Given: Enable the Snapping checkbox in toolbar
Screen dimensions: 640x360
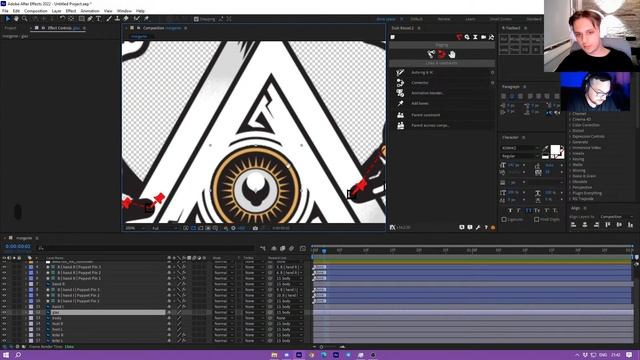Looking at the screenshot, I should click(196, 19).
